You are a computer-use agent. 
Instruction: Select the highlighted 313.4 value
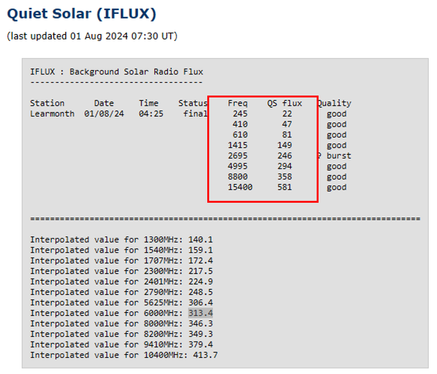coord(200,313)
